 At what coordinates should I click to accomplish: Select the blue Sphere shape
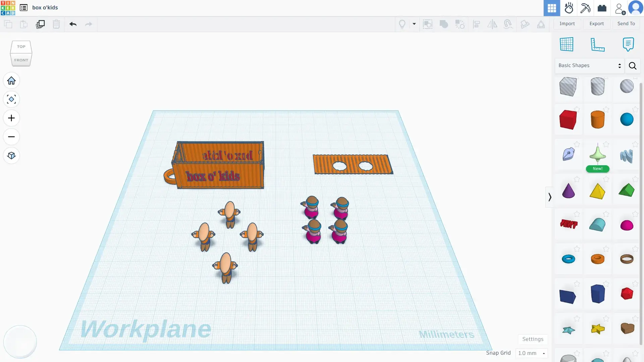click(627, 120)
